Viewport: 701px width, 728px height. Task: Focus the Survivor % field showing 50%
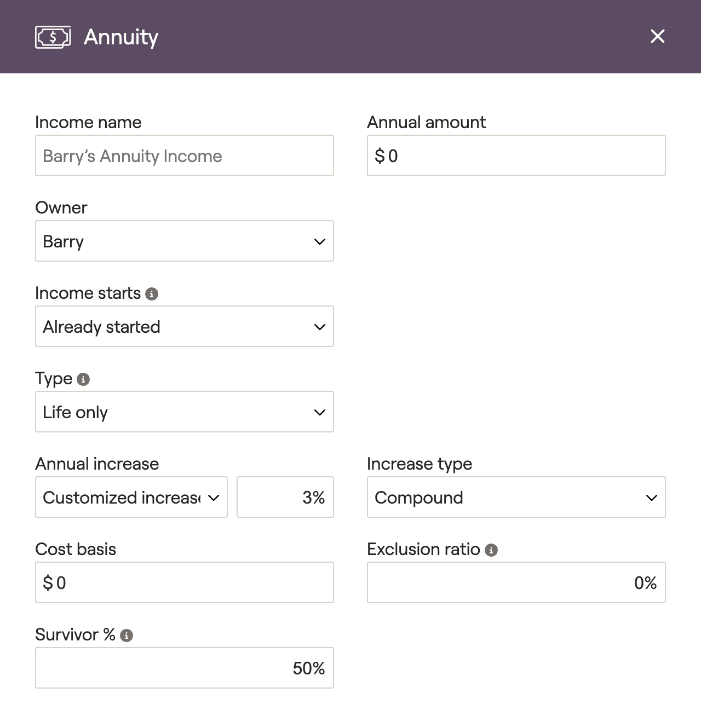pyautogui.click(x=185, y=668)
